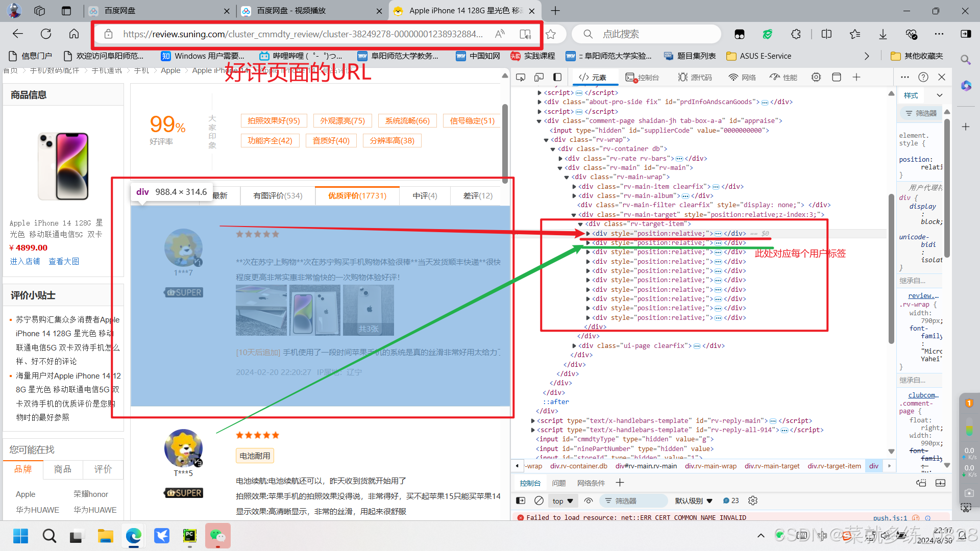Open DevTools help question mark icon
This screenshot has width=980, height=551.
tap(923, 78)
